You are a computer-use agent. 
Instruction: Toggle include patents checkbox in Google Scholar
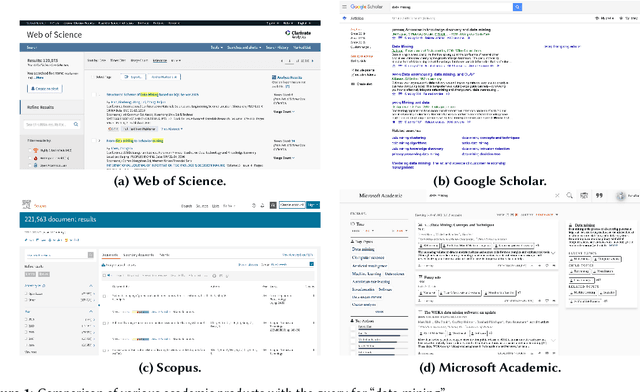(x=353, y=70)
